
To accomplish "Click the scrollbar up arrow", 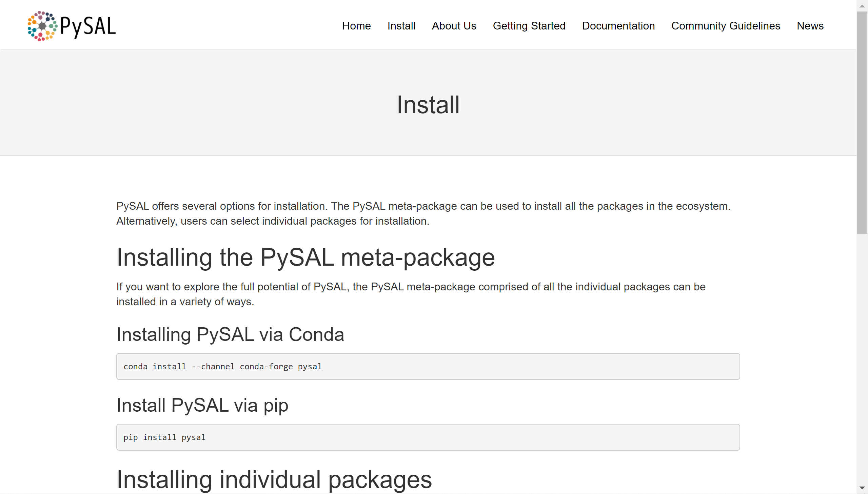I will coord(862,6).
